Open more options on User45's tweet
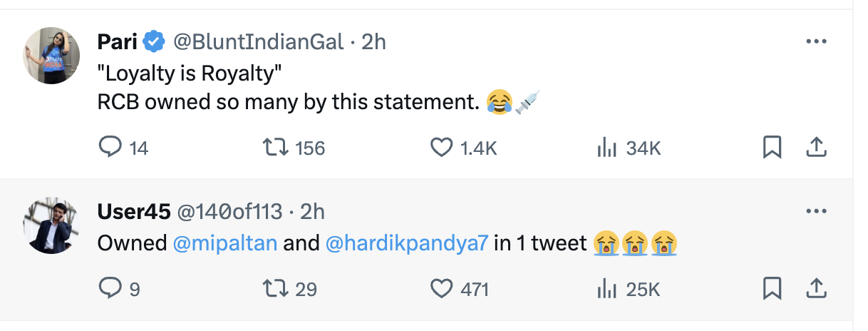Screen dimensions: 868x331 (x=815, y=211)
